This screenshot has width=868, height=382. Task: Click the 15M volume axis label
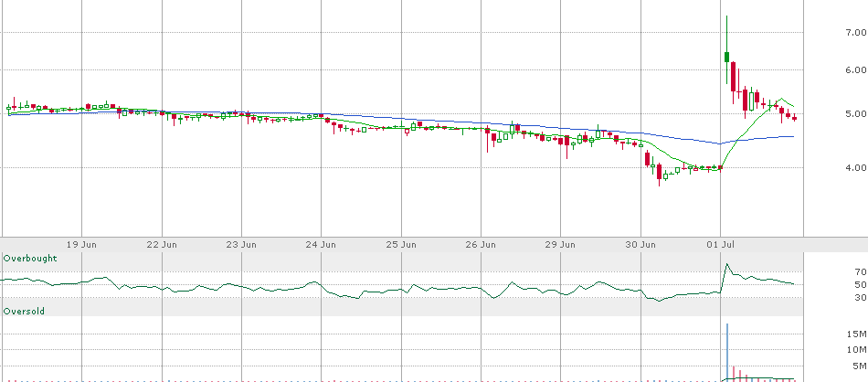click(857, 334)
